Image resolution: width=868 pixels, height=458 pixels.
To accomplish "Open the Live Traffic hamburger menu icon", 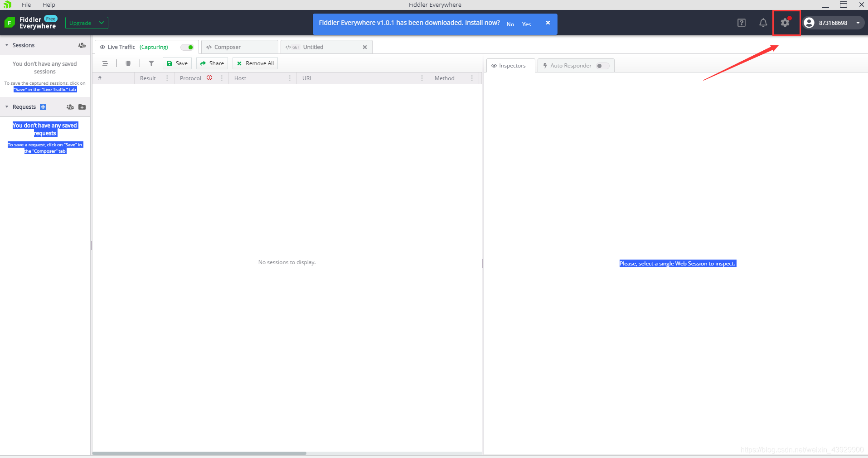I will coord(105,63).
